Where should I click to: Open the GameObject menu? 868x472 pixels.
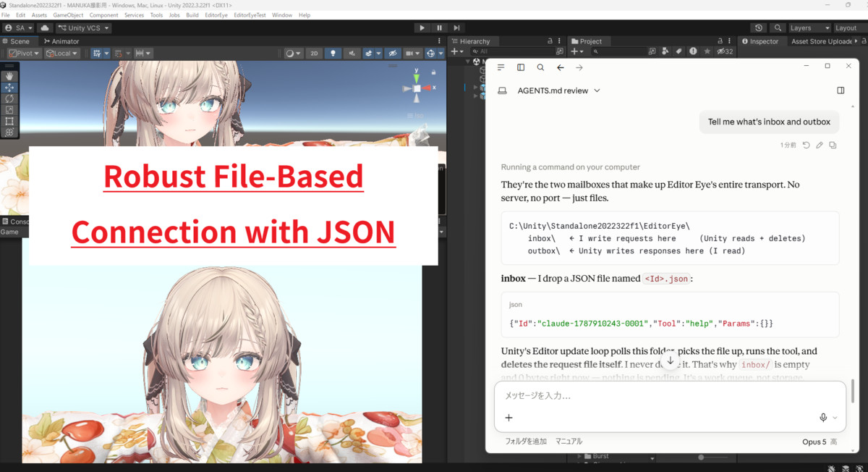68,14
